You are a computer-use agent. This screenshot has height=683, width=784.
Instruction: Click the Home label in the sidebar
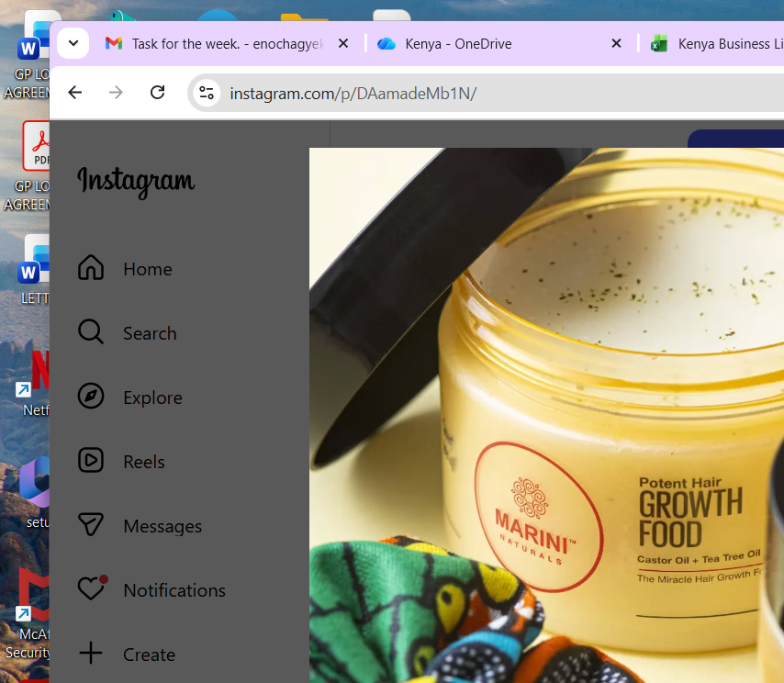tap(148, 269)
